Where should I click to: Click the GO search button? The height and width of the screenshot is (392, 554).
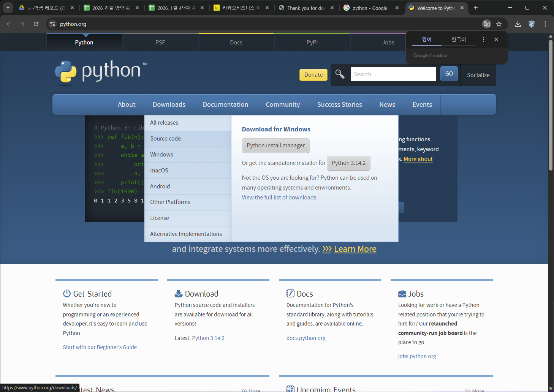pos(449,74)
